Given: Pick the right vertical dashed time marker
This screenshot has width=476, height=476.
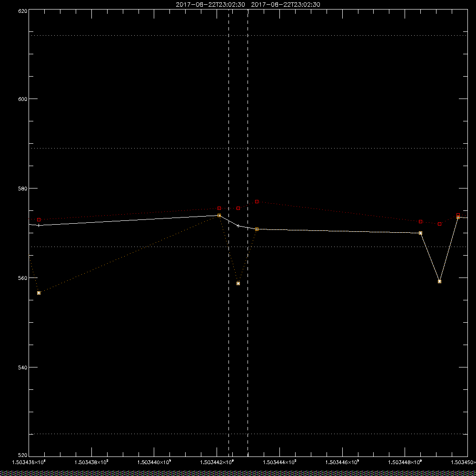Looking at the screenshot, I should pos(248,233).
